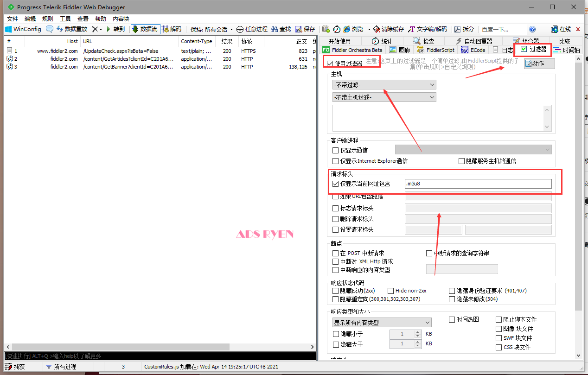Image resolution: width=588 pixels, height=375 pixels.
Task: Click the .m3u8 URL filter field
Action: pyautogui.click(x=478, y=184)
